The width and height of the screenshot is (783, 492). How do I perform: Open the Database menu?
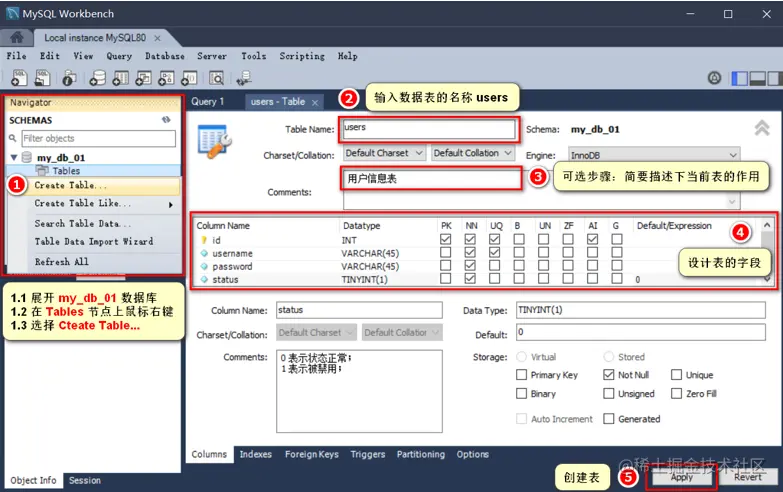click(x=165, y=56)
